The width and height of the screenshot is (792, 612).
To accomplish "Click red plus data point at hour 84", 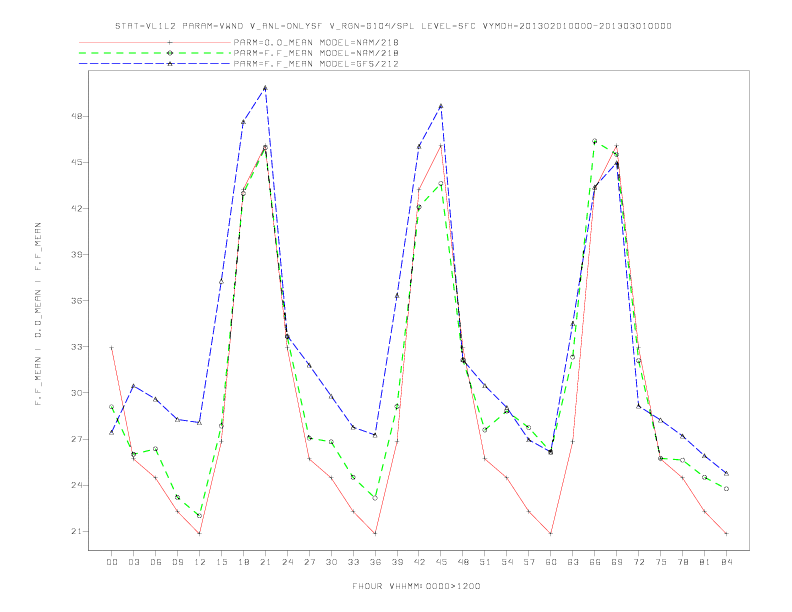I will pos(726,533).
